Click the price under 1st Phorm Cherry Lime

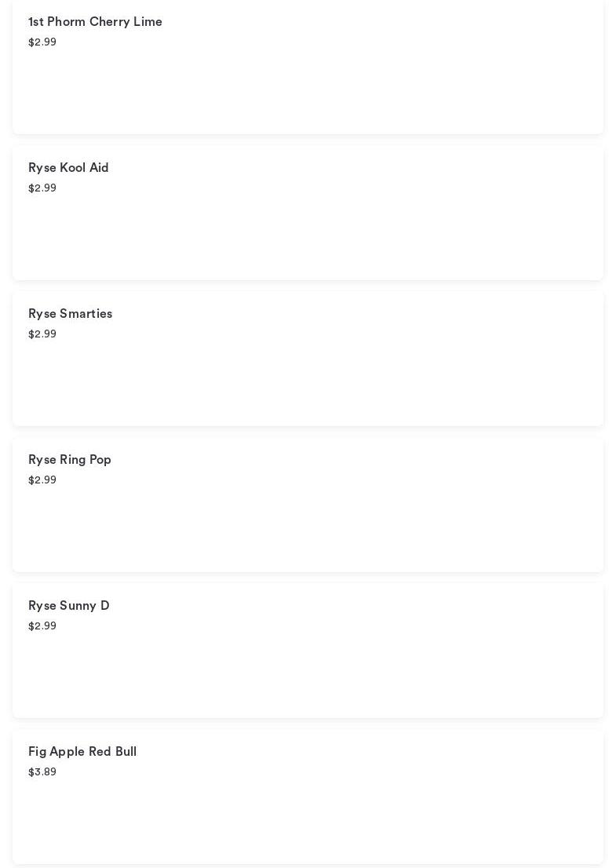[x=42, y=42]
